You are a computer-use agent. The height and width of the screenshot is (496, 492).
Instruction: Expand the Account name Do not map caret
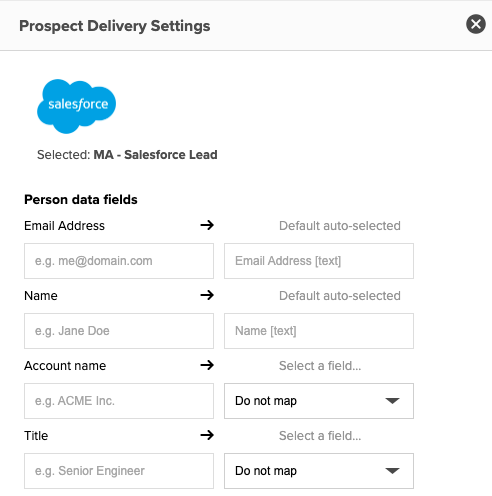click(x=392, y=401)
